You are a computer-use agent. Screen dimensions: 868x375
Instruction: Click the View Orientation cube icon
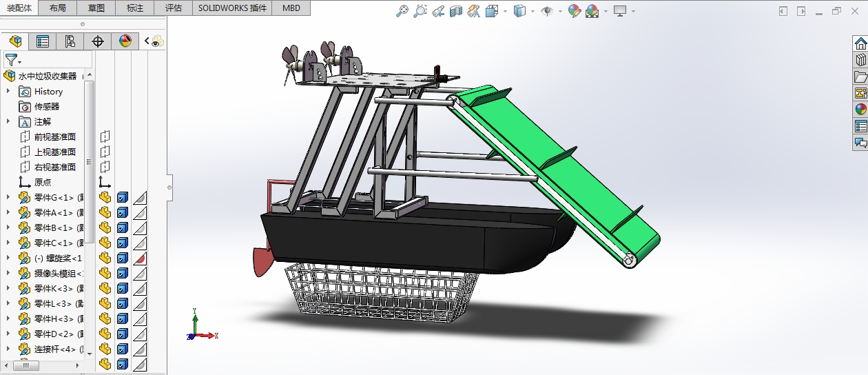(x=492, y=11)
